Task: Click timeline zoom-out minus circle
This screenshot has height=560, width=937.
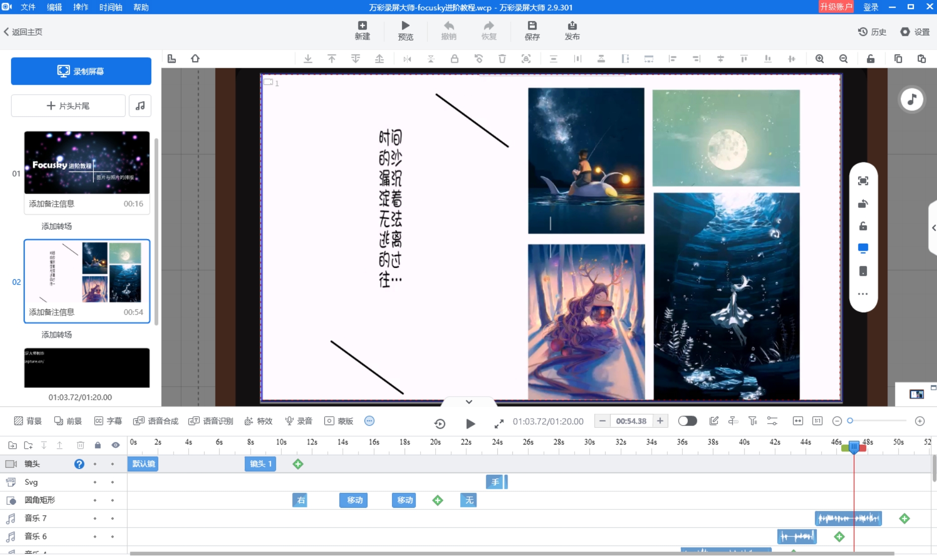Action: (x=837, y=421)
